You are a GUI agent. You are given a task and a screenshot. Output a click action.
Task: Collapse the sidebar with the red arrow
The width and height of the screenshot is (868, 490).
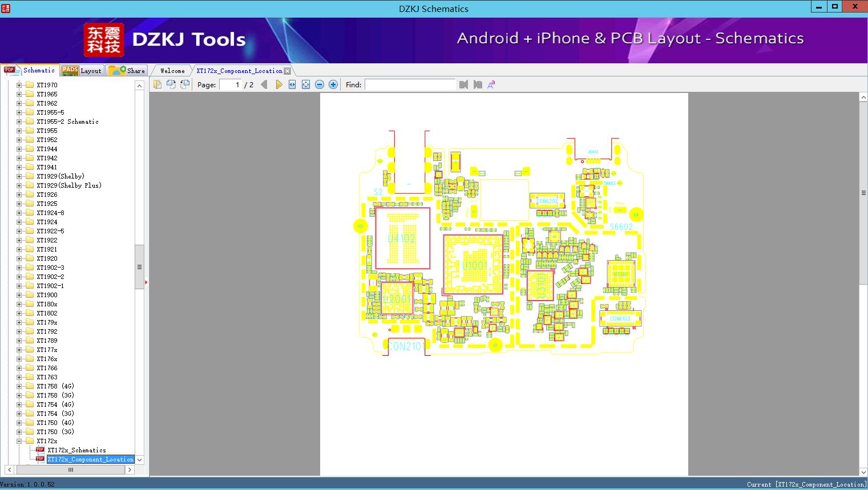[146, 282]
